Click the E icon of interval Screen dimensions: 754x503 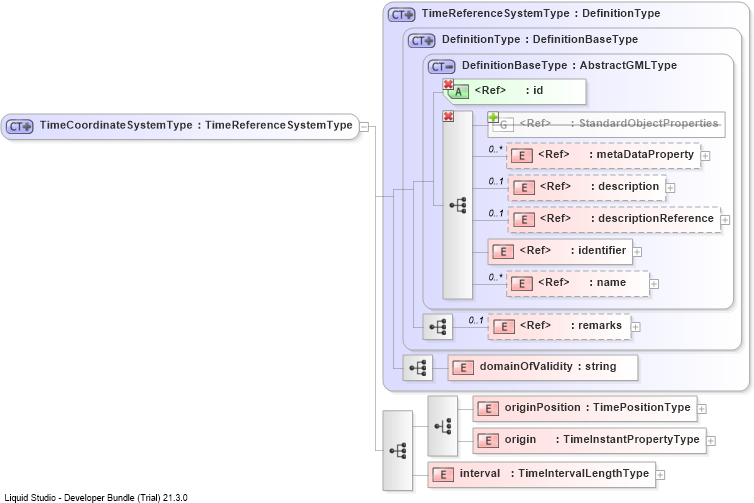[x=443, y=475]
